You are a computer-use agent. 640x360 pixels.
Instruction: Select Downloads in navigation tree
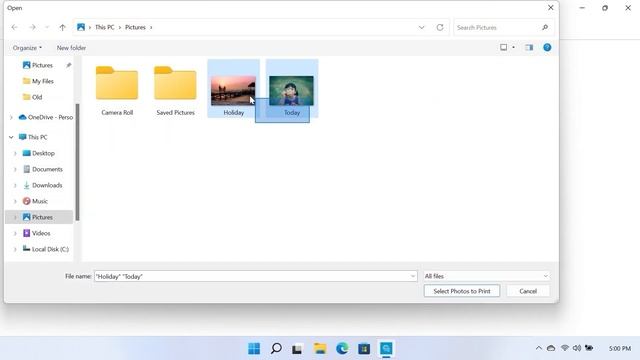point(42,185)
